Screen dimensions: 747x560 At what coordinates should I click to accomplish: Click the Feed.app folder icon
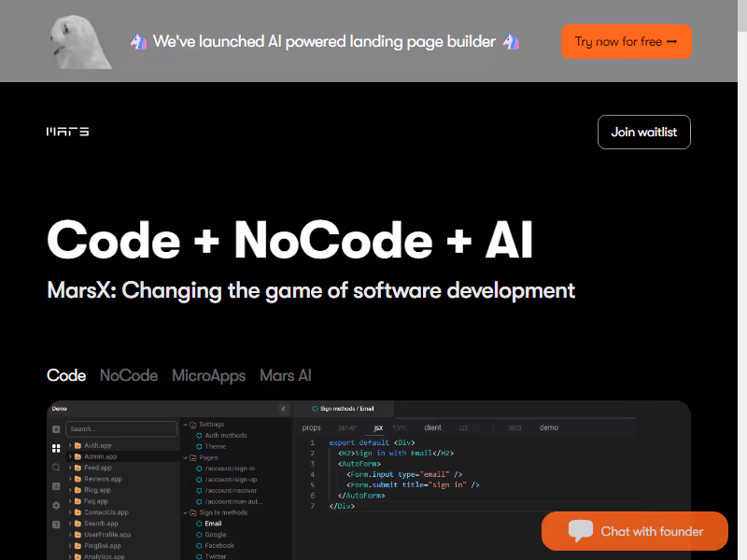(78, 468)
